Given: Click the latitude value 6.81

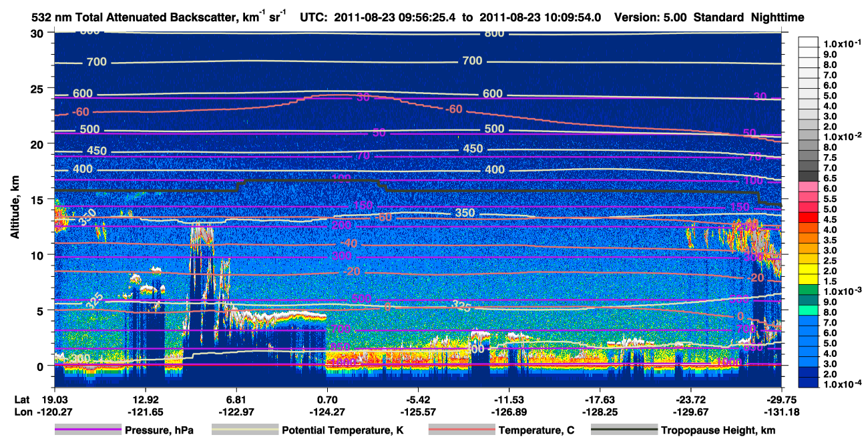Looking at the screenshot, I should 236,399.
